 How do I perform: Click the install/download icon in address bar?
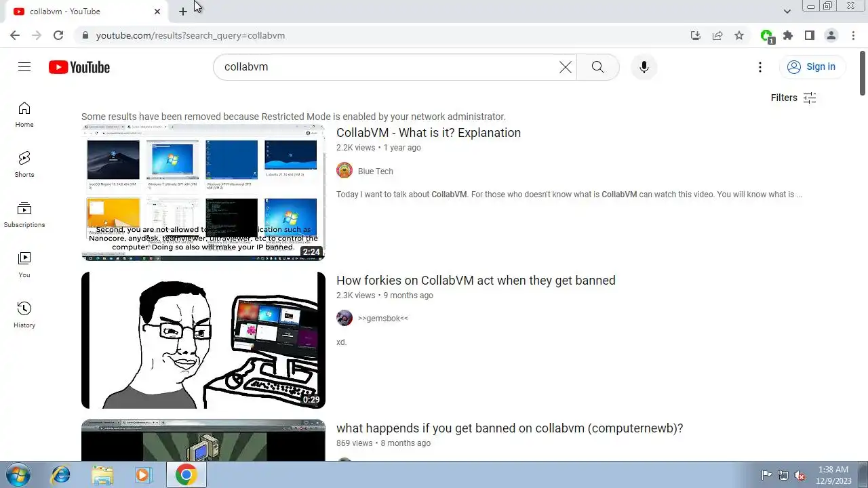[696, 35]
